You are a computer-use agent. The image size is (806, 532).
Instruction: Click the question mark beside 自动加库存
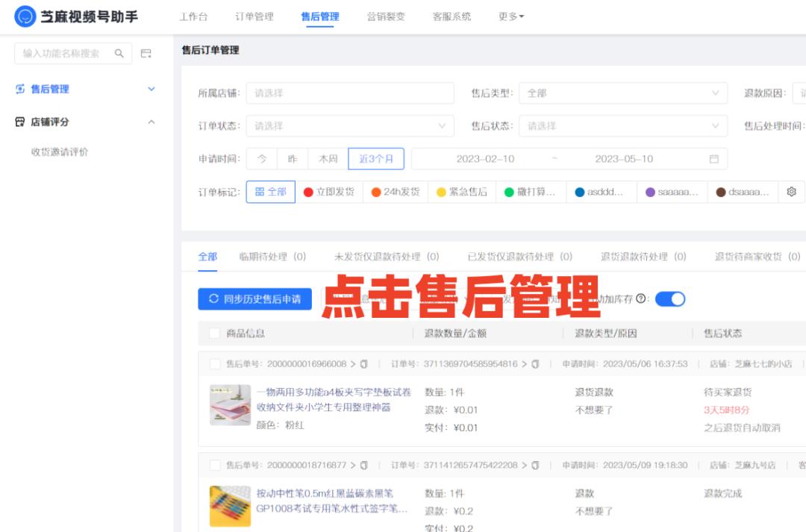[x=640, y=299]
